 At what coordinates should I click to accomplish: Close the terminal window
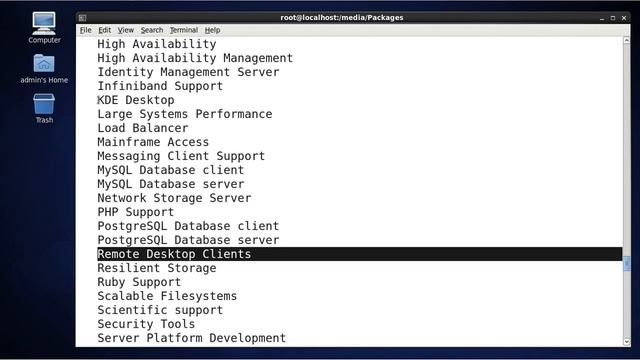tap(624, 18)
